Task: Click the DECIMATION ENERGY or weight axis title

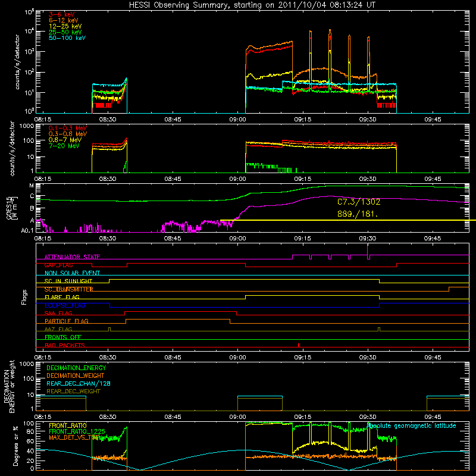Action: point(9,386)
